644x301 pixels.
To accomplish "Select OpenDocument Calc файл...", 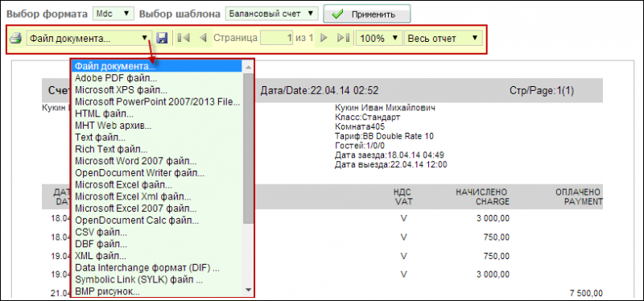I will (157, 220).
